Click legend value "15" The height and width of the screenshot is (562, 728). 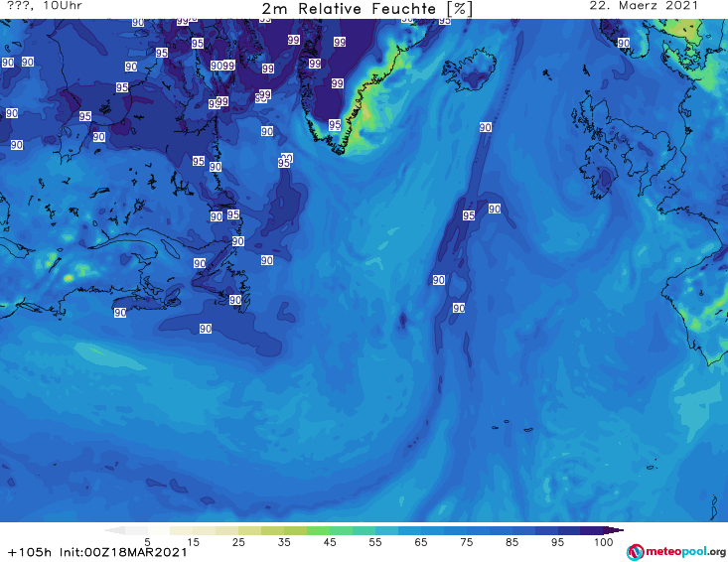point(193,542)
